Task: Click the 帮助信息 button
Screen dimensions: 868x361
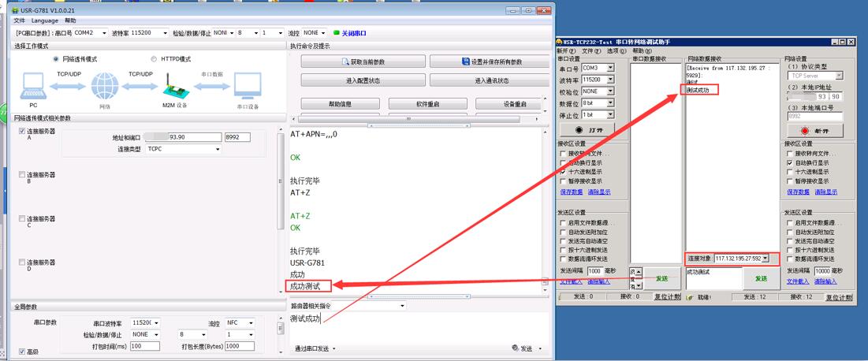Action: click(340, 103)
